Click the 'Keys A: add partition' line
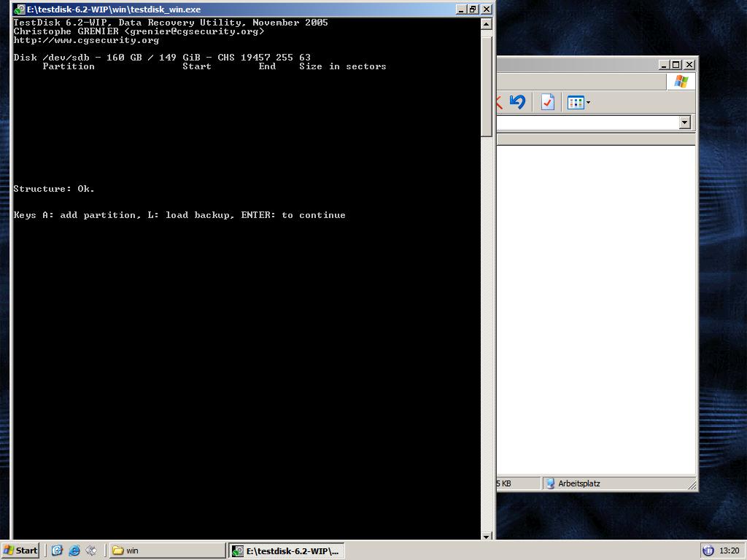 [179, 215]
